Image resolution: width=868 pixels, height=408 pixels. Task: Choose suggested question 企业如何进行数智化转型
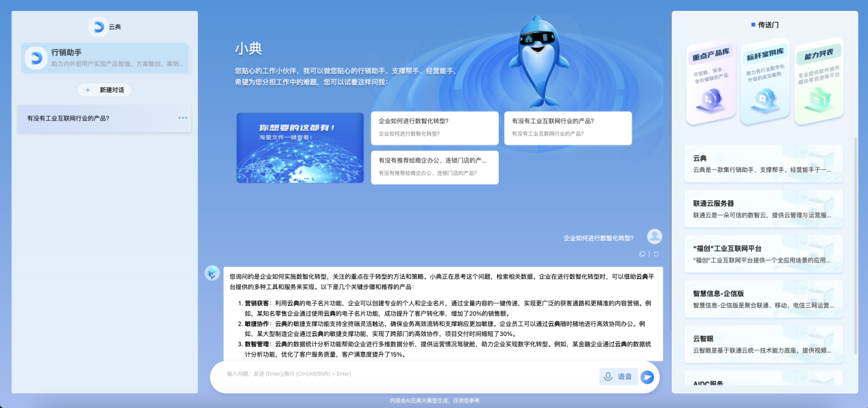(x=434, y=128)
